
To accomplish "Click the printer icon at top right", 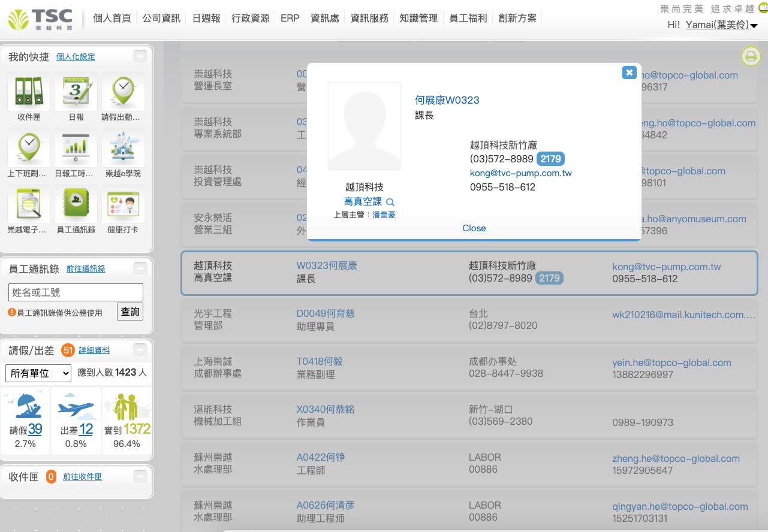I will point(751,57).
